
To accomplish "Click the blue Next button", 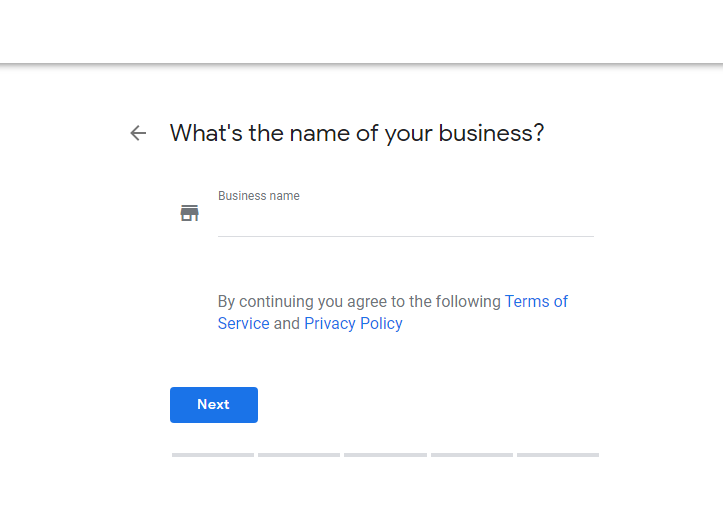I will [214, 405].
